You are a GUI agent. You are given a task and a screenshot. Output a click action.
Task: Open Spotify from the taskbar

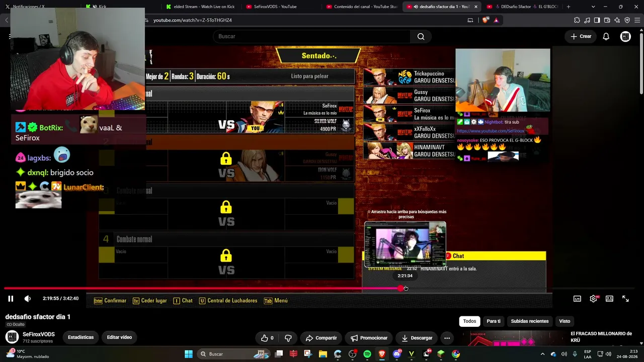tap(367, 354)
